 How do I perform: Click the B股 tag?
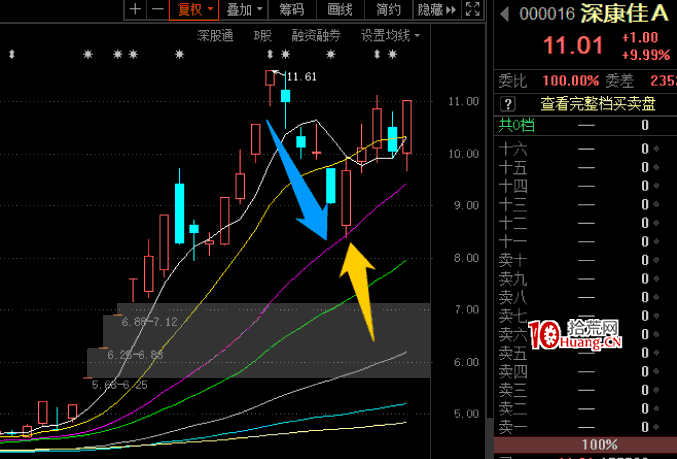point(263,35)
